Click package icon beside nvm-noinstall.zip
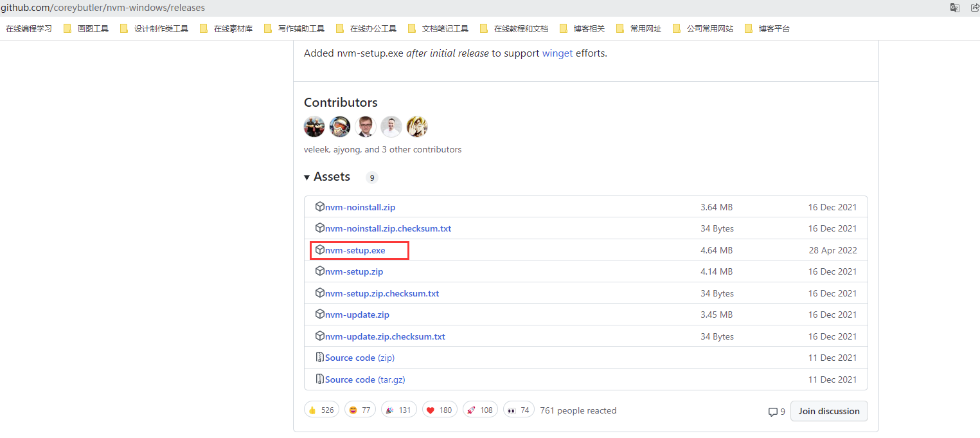 point(320,206)
